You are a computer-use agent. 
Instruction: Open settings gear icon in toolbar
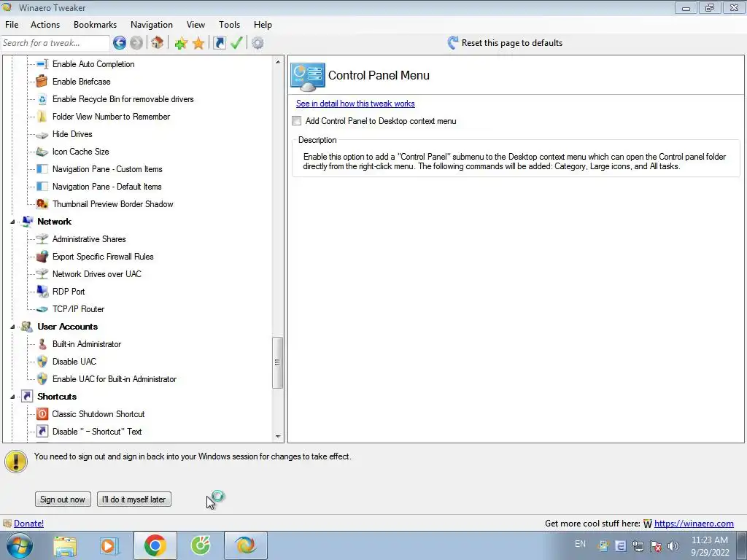coord(258,43)
